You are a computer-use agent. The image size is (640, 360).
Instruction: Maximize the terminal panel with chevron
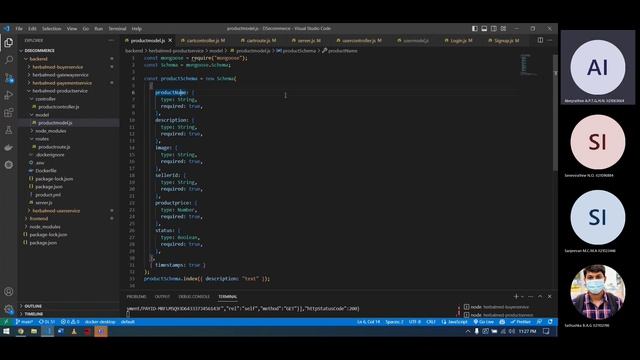click(540, 296)
